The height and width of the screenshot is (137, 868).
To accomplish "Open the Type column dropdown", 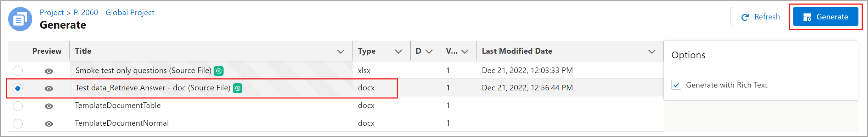I will [399, 52].
